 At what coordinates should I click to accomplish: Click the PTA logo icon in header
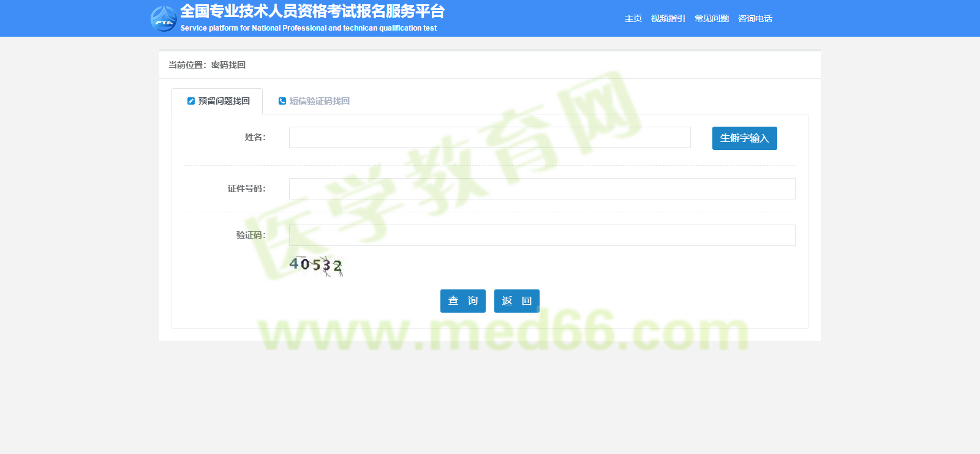click(164, 18)
